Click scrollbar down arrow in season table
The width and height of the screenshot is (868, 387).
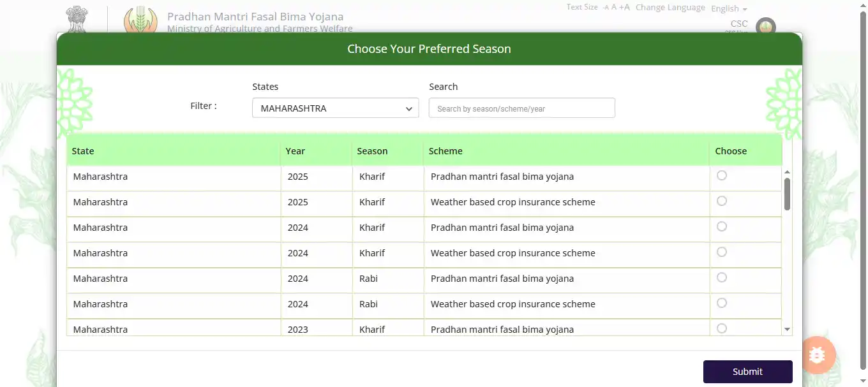(x=787, y=329)
